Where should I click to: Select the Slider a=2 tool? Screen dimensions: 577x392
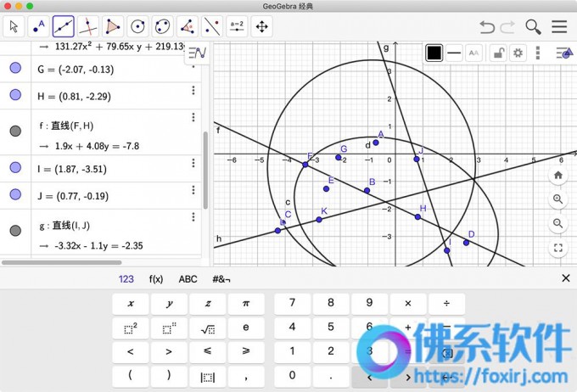point(237,26)
